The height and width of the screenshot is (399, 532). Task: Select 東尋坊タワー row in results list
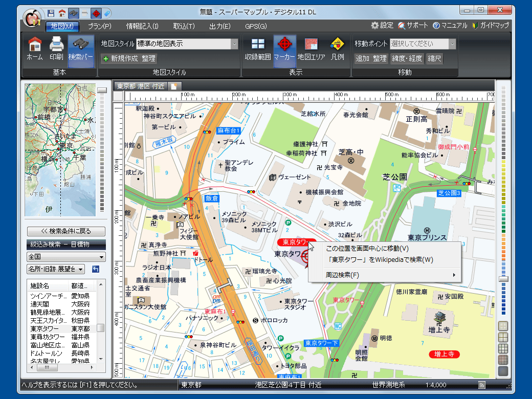(62, 337)
